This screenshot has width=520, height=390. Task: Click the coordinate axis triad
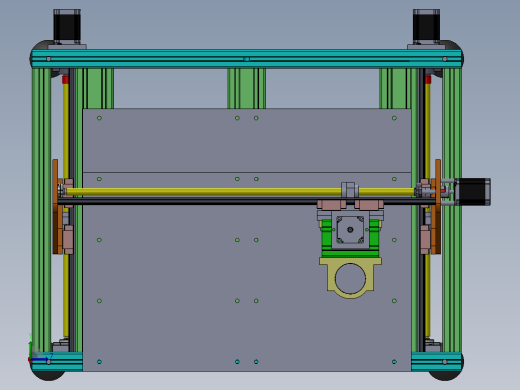39,349
